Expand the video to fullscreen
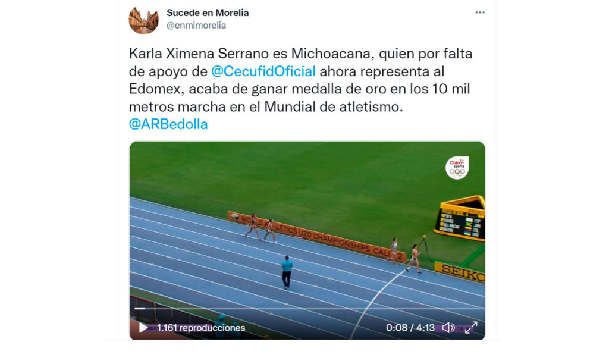The image size is (609, 364). (471, 328)
